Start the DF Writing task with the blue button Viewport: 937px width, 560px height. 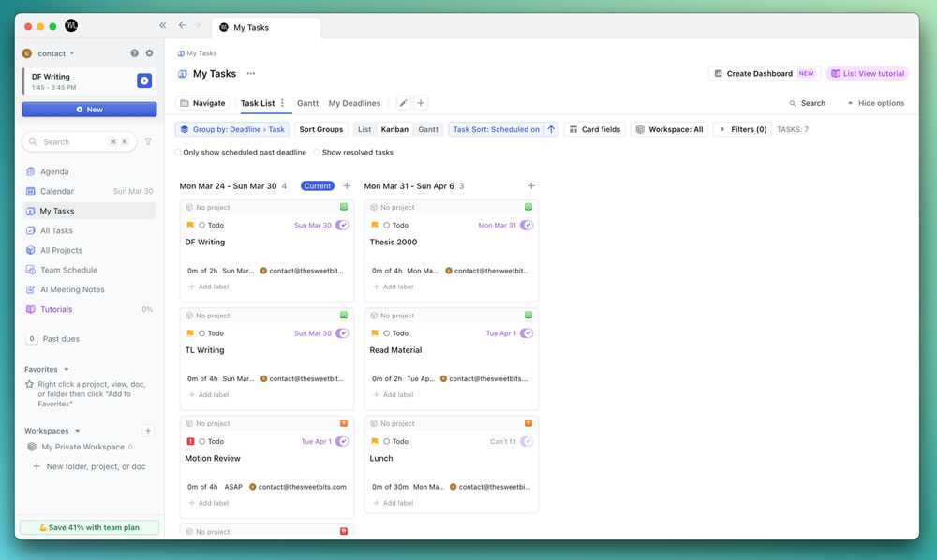pos(144,81)
